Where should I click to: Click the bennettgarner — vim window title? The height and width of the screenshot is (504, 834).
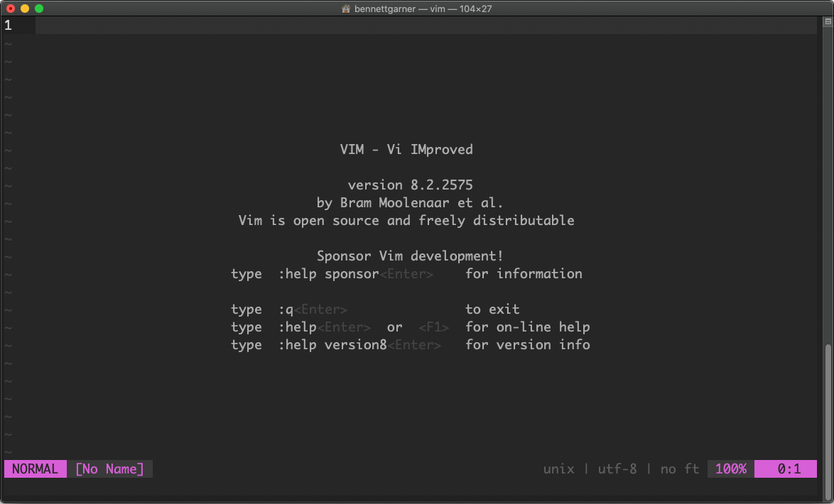click(416, 9)
